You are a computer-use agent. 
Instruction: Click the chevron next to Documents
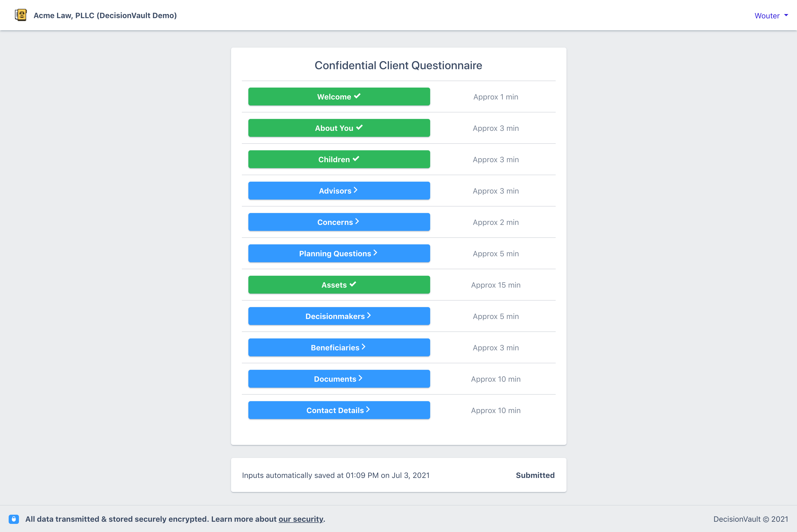361,378
